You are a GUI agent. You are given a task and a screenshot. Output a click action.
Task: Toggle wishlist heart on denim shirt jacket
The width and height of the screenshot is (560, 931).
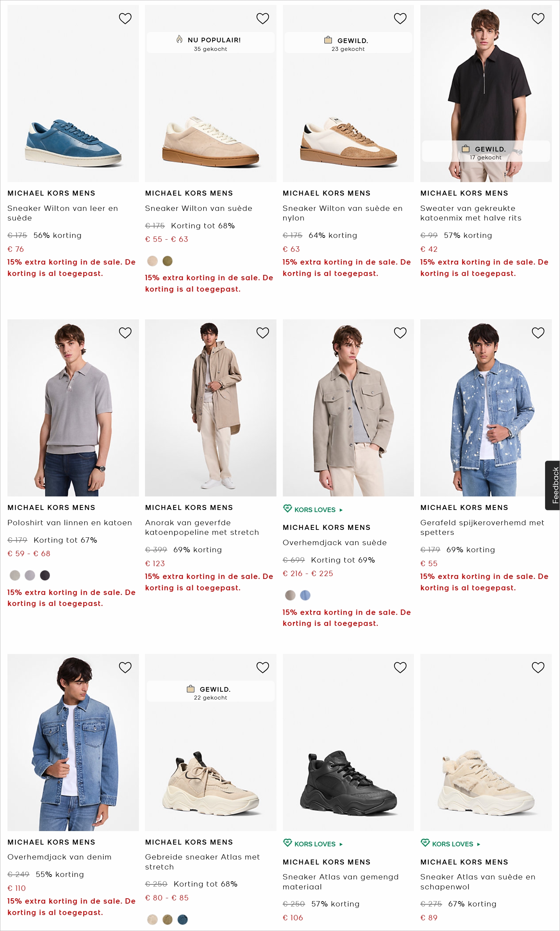tap(125, 667)
